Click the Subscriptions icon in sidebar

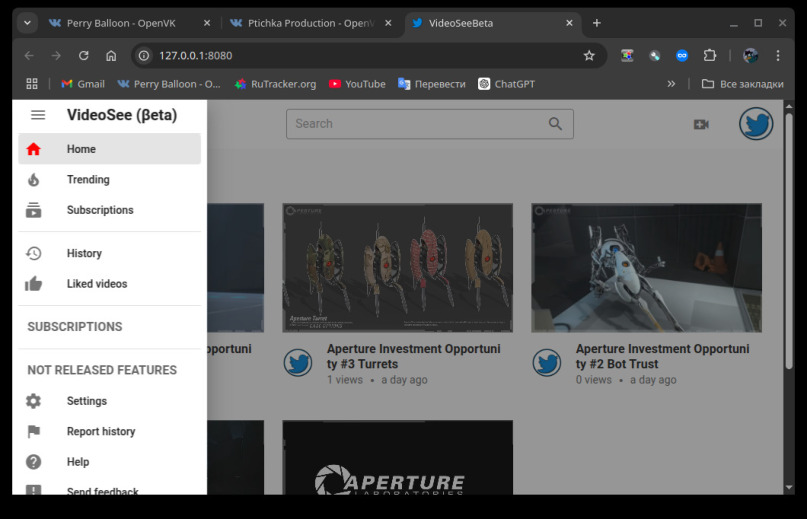34,210
